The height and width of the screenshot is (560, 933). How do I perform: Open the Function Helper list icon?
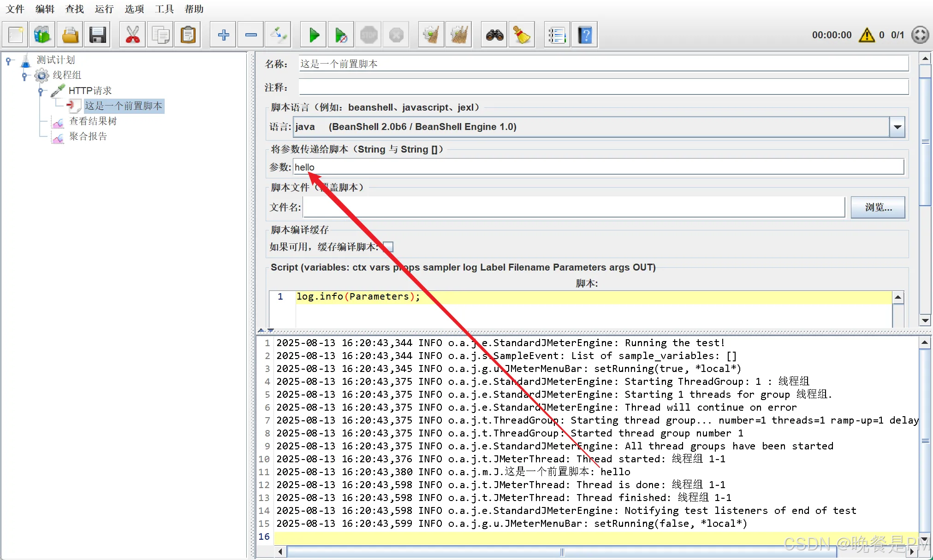(557, 35)
